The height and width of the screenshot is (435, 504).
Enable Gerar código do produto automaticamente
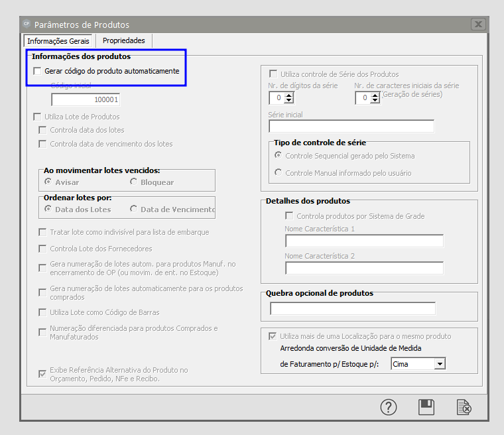(x=38, y=71)
